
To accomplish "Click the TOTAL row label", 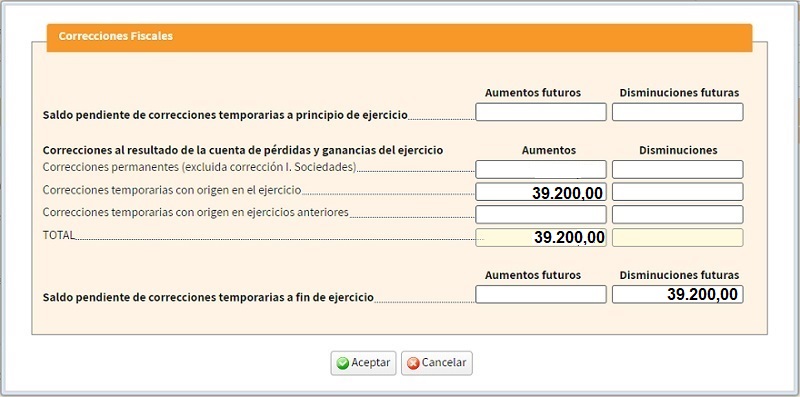I will (x=58, y=235).
